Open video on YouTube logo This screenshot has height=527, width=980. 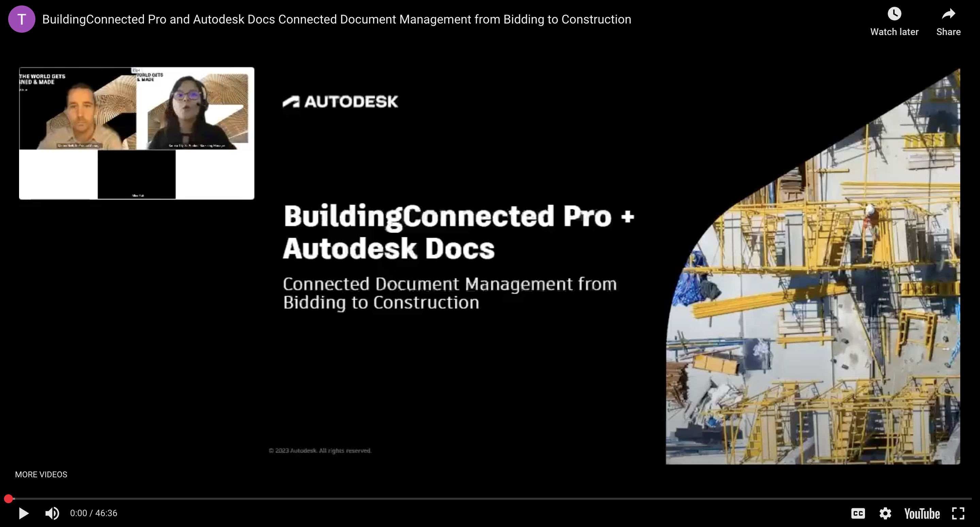[922, 513]
